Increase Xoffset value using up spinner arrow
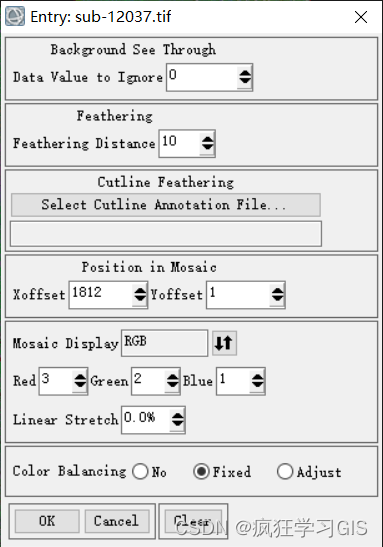Screen dimensions: 383x547 point(140,290)
